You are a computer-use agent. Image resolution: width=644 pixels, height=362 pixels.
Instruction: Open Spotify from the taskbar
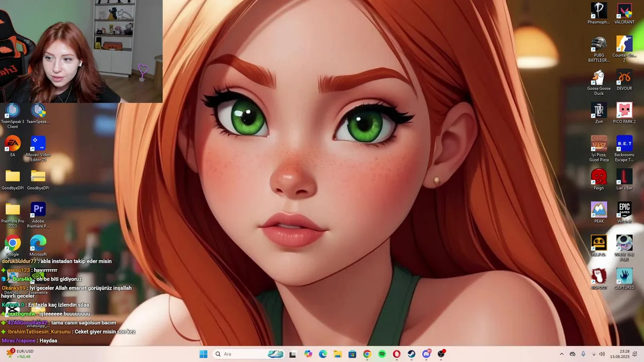382,354
